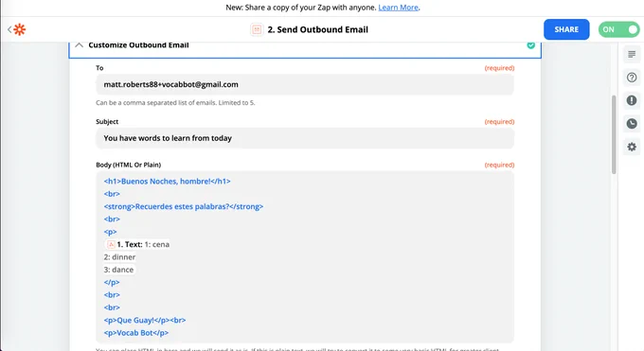Turn the Zap ON toggle off
The image size is (644, 351).
tap(618, 29)
